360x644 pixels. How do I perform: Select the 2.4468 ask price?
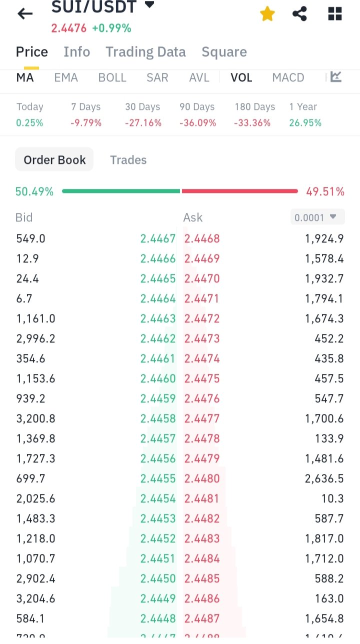(x=202, y=238)
